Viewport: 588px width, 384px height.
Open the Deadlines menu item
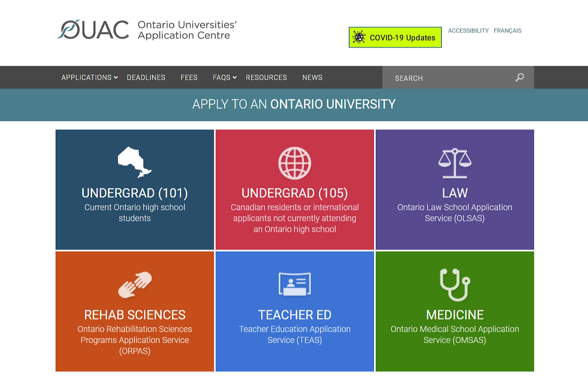tap(146, 77)
